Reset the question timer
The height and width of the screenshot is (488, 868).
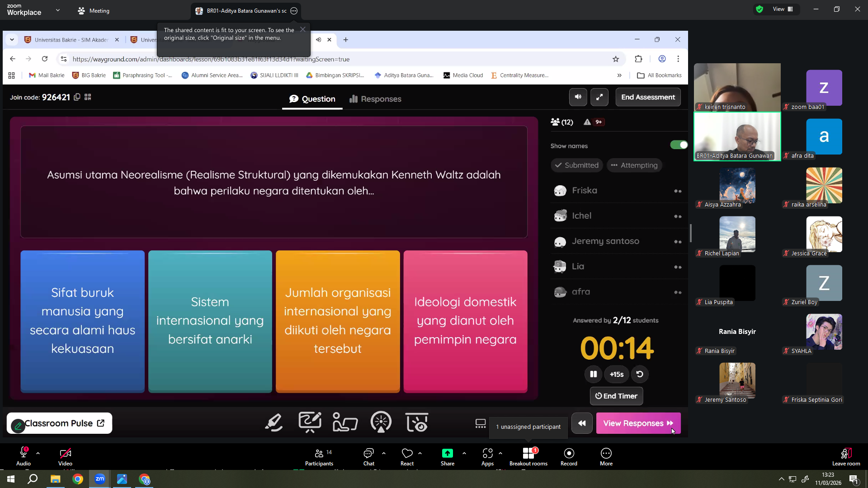pos(640,374)
